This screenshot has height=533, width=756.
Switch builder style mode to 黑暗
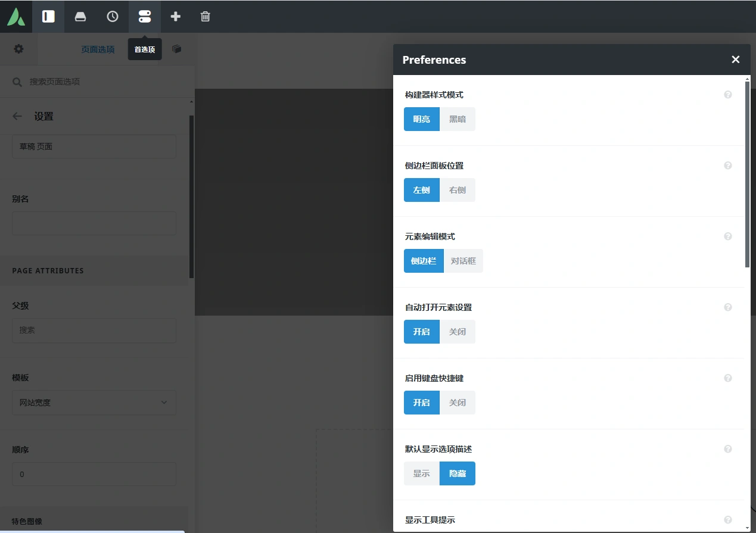[458, 119]
